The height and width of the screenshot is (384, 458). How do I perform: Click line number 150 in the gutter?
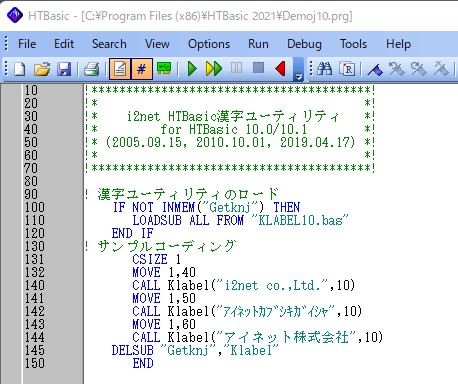coord(35,363)
